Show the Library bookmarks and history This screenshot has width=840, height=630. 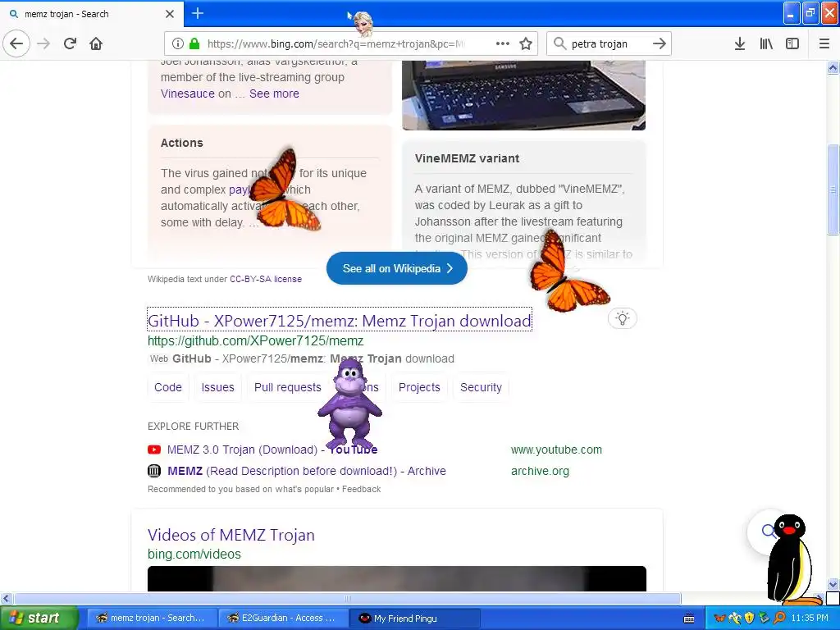[x=766, y=43]
